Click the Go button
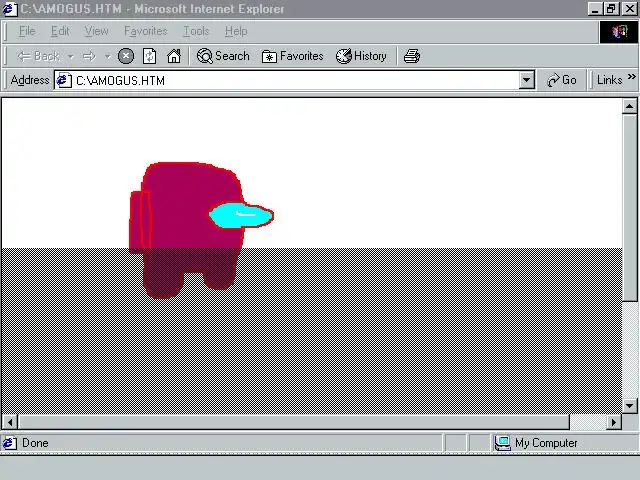The image size is (640, 480). point(562,80)
